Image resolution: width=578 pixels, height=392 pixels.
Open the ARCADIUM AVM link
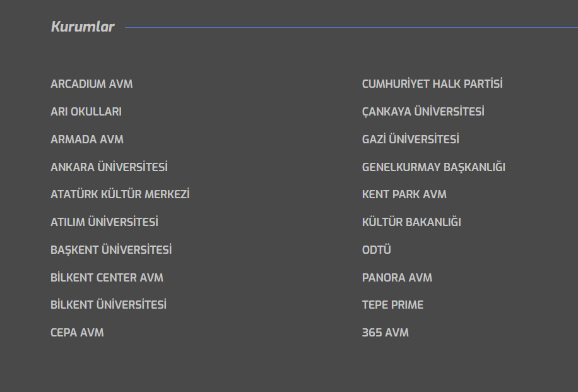click(x=91, y=84)
